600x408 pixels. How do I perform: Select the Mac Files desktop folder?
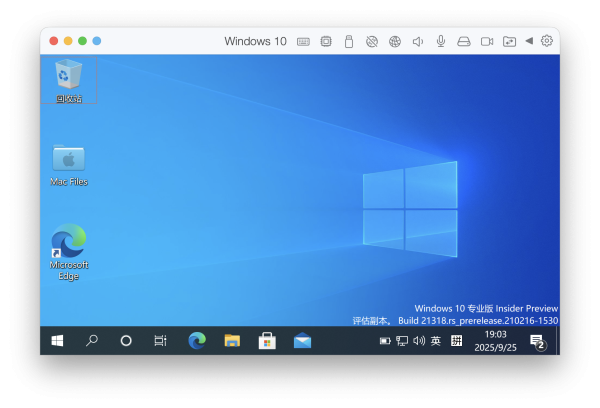pos(68,159)
